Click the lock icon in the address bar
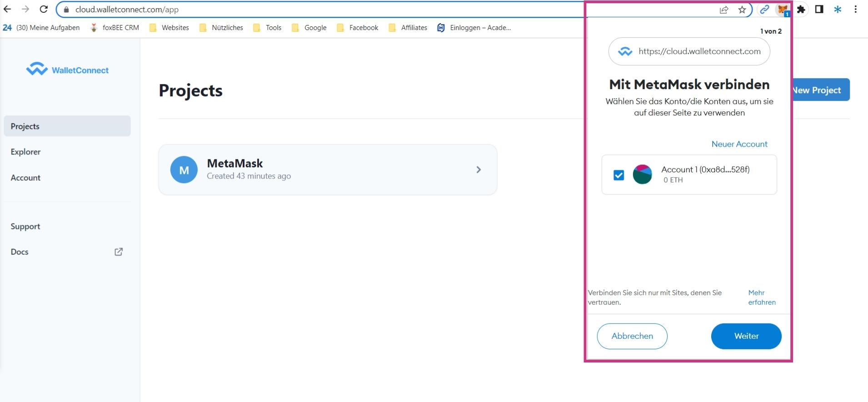The width and height of the screenshot is (868, 402). point(66,10)
